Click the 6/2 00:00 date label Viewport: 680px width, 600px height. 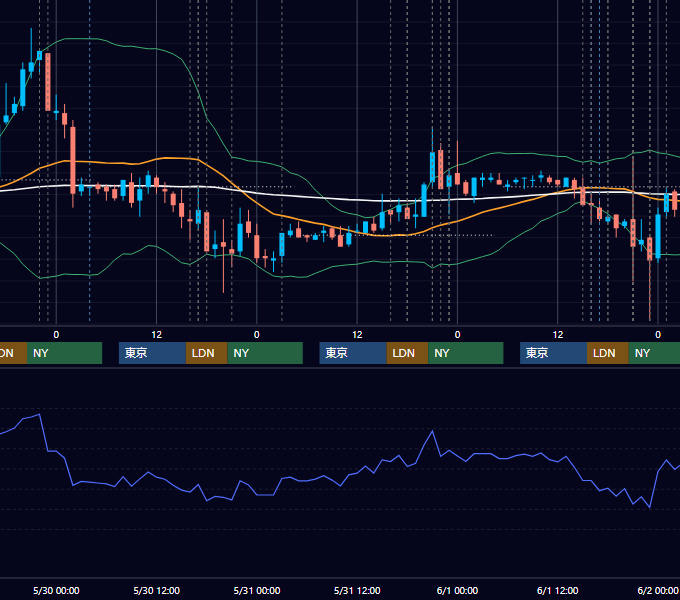click(x=658, y=590)
